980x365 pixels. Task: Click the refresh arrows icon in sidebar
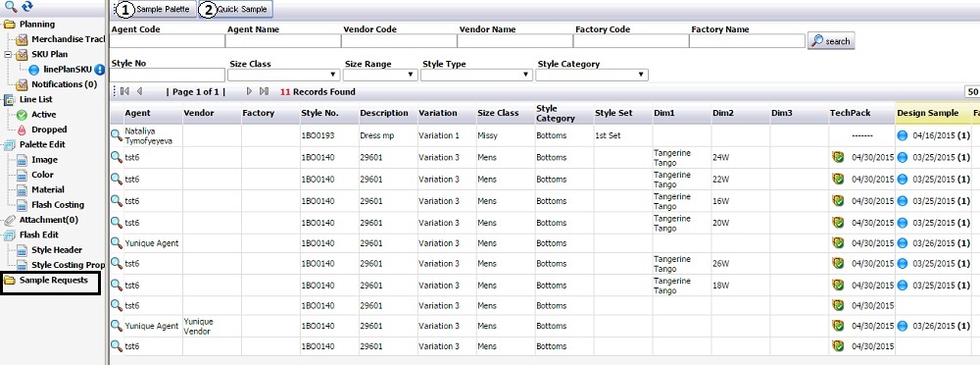point(26,8)
